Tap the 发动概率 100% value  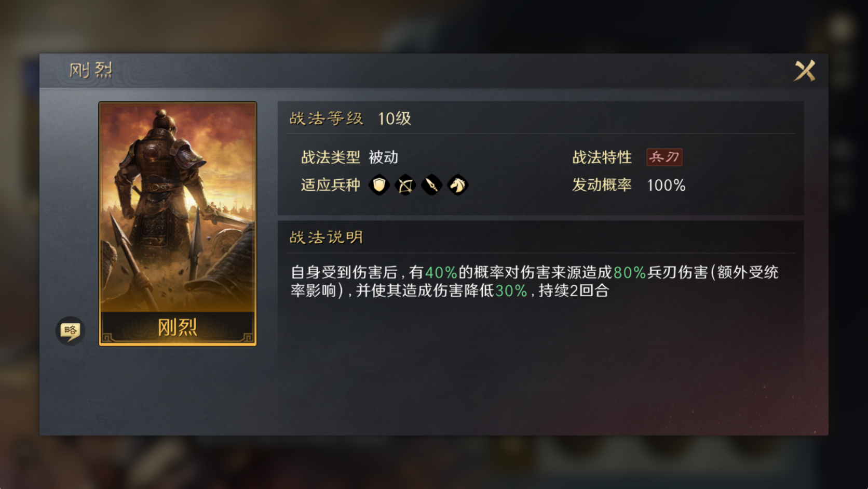point(666,186)
